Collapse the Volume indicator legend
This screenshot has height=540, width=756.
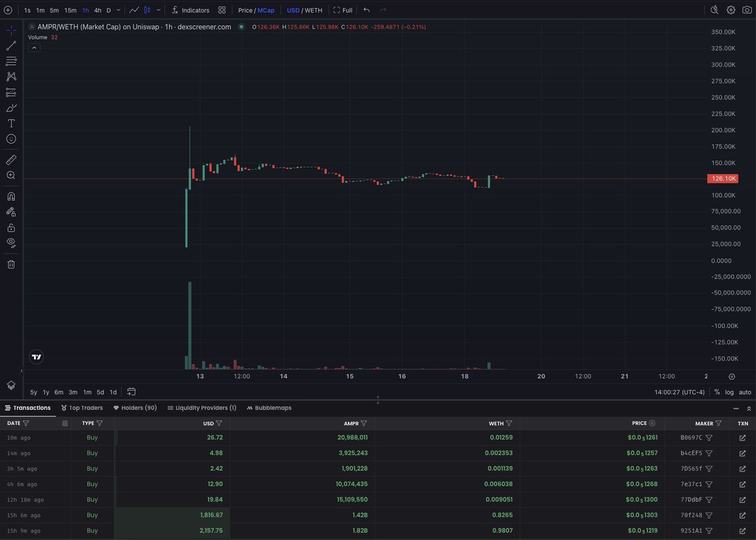coord(34,47)
